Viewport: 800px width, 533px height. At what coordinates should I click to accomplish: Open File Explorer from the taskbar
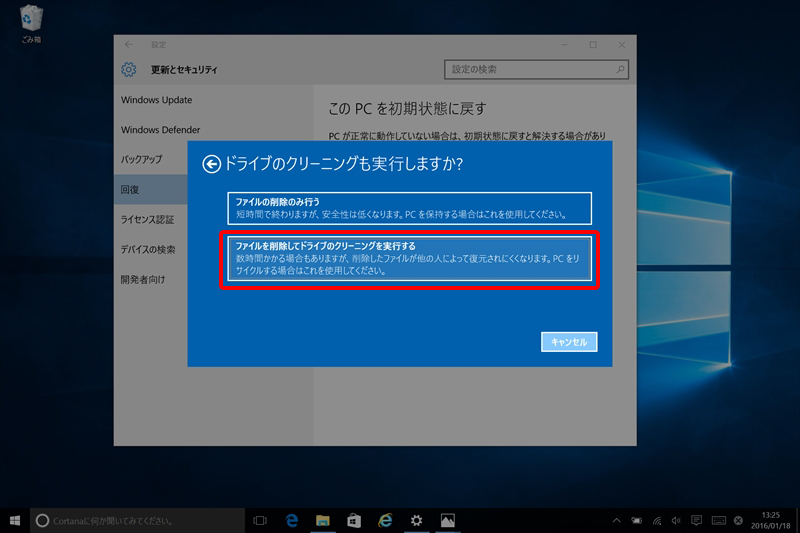point(322,521)
